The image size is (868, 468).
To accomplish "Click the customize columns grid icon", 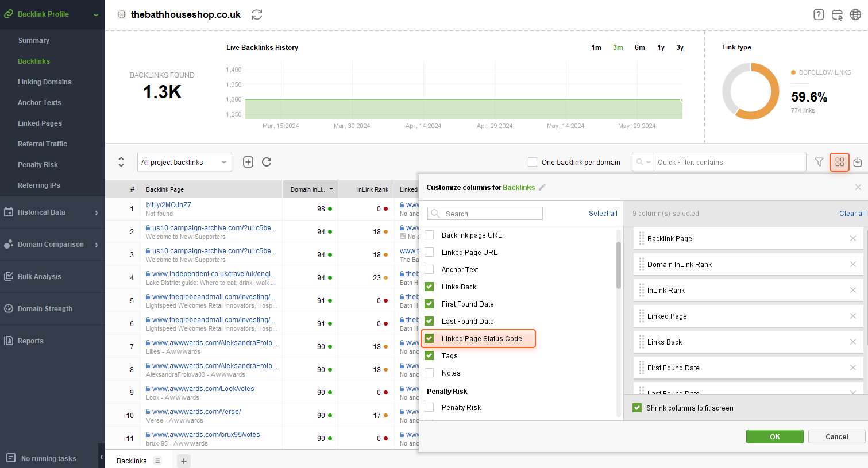I will tap(839, 162).
